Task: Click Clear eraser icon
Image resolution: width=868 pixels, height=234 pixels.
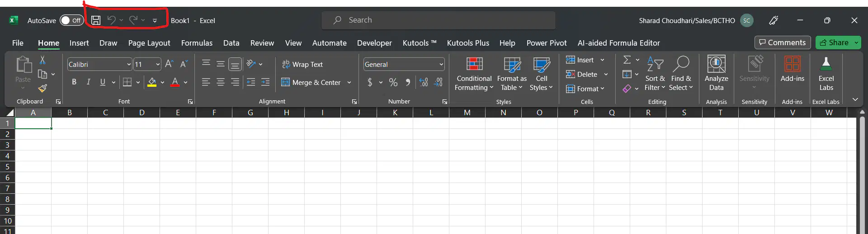Action: (627, 89)
